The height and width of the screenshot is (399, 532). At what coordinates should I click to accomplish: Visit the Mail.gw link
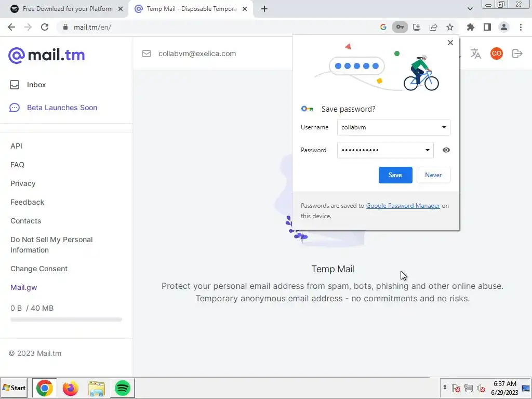pyautogui.click(x=24, y=287)
